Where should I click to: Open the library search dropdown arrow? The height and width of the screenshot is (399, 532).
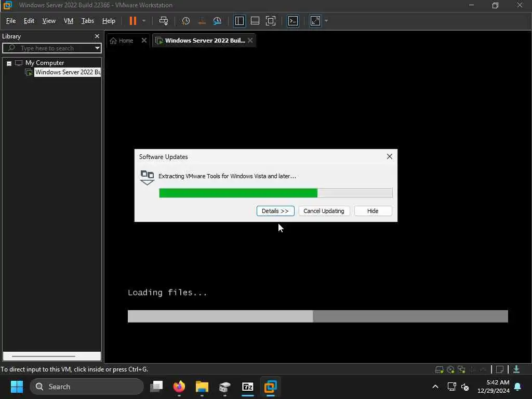(x=97, y=48)
